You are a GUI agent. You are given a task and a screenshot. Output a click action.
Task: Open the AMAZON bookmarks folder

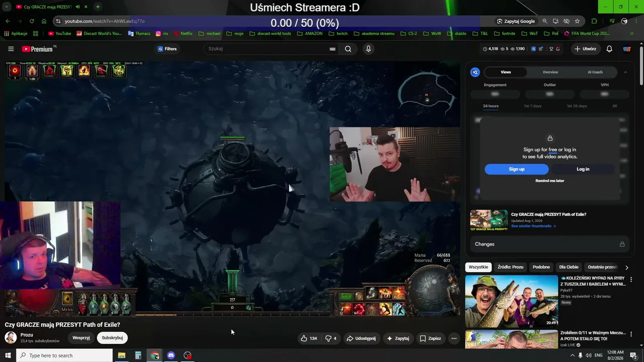[x=309, y=34]
